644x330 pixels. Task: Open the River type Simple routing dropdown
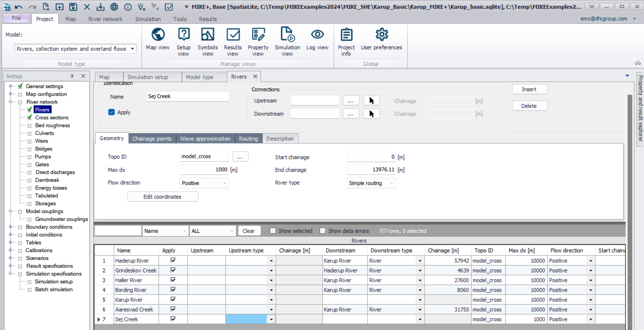(371, 183)
